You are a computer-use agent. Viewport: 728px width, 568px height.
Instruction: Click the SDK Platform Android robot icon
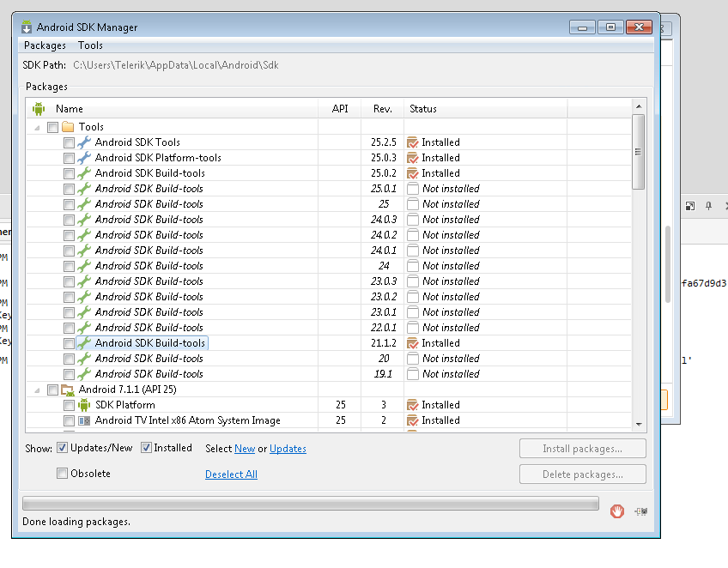(84, 405)
